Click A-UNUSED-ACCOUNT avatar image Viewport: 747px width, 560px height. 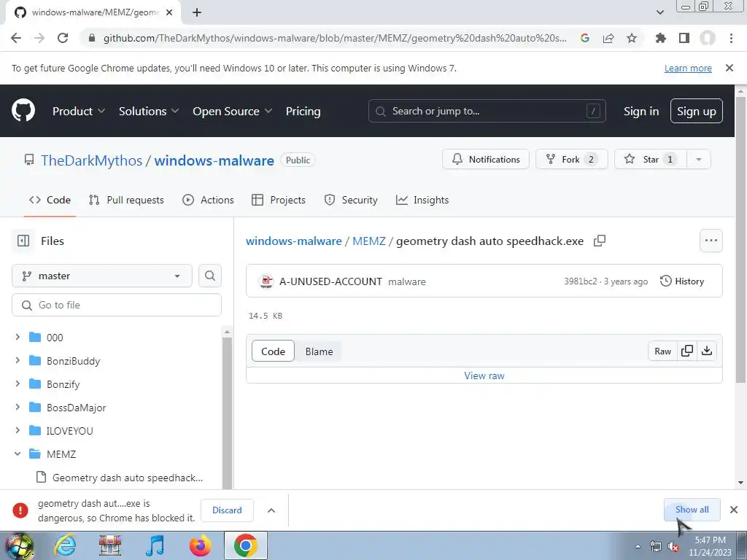coord(266,281)
